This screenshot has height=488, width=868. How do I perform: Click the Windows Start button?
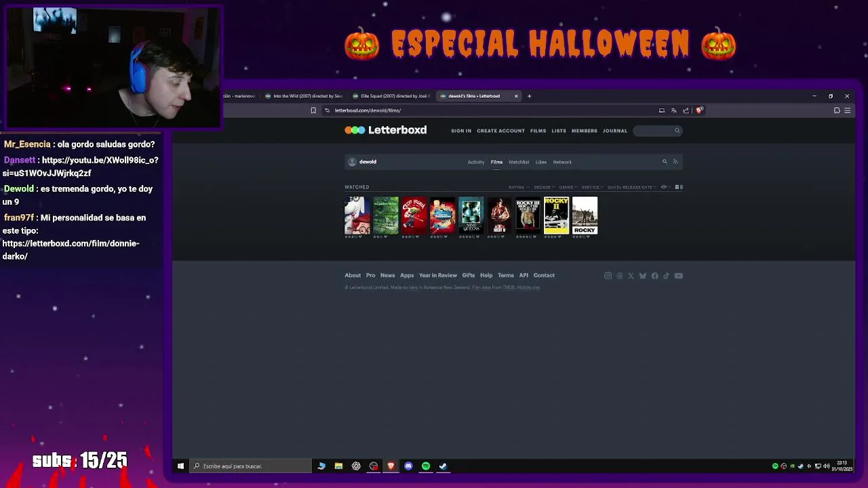(180, 466)
